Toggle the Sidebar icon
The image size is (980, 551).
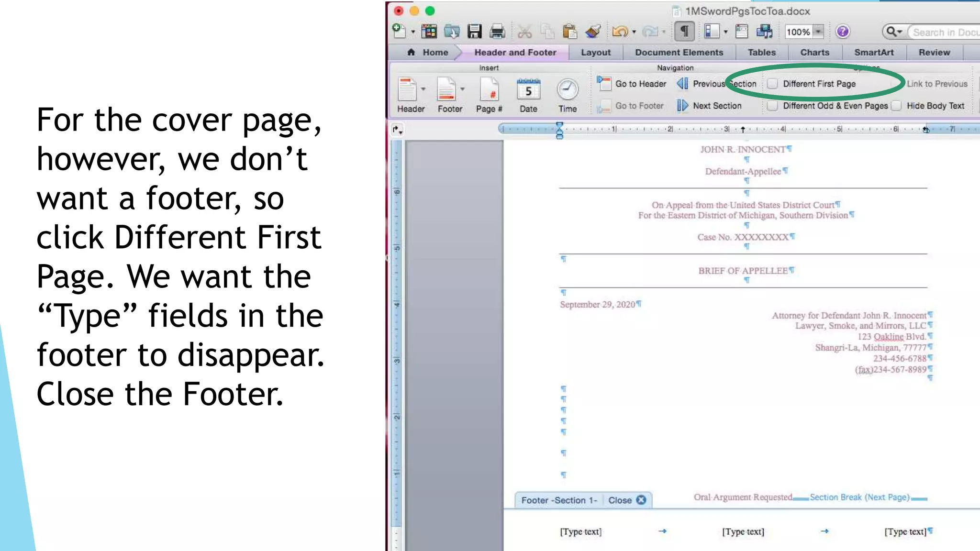(x=712, y=32)
